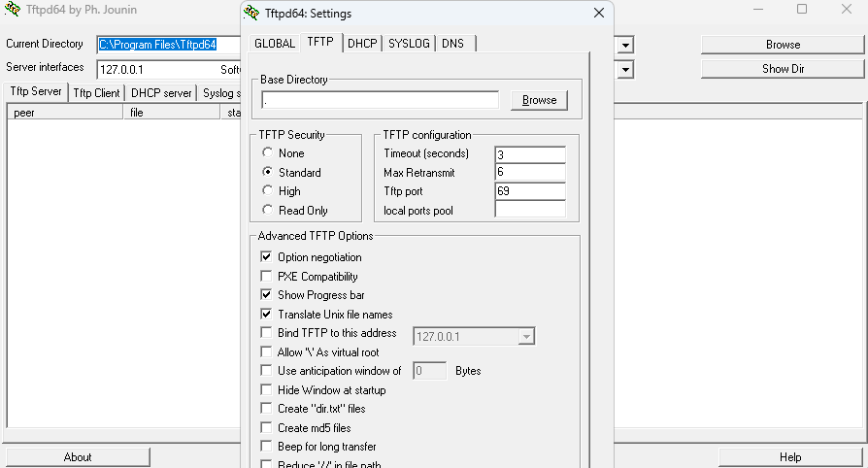Image resolution: width=868 pixels, height=468 pixels.
Task: Select Tftp Server tab in main window
Action: tap(36, 91)
